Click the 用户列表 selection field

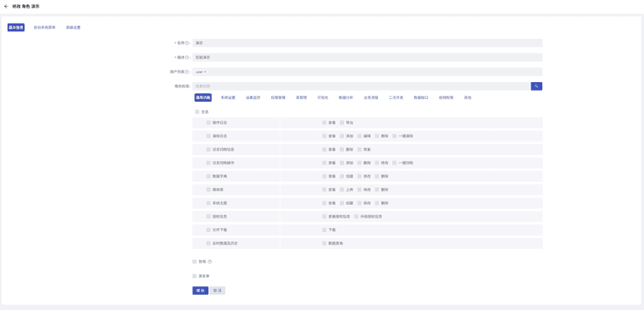coord(367,72)
